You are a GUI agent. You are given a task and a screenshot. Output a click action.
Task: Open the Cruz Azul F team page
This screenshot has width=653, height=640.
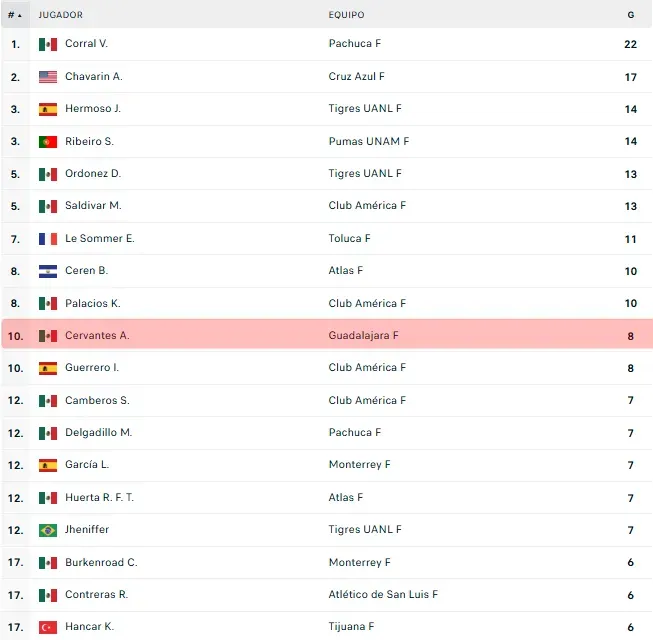click(x=356, y=77)
